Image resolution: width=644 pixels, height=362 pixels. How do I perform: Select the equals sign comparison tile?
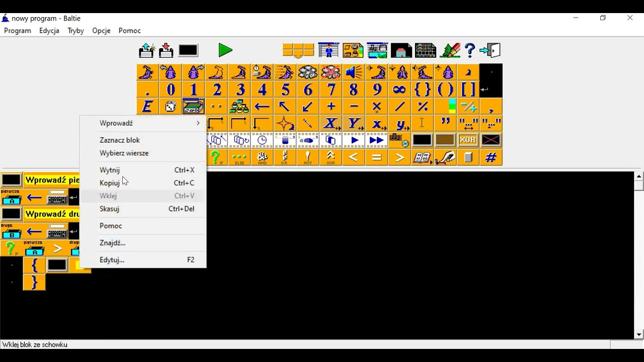376,157
